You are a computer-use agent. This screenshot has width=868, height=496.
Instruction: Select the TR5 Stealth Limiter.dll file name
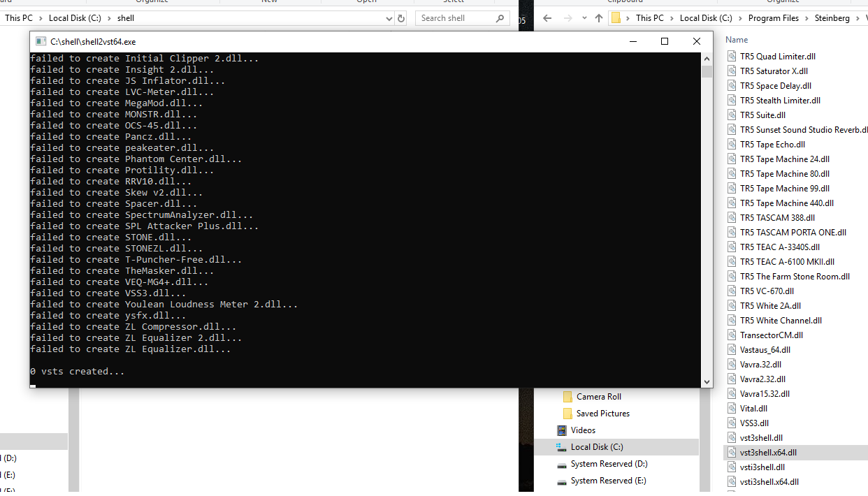[780, 101]
